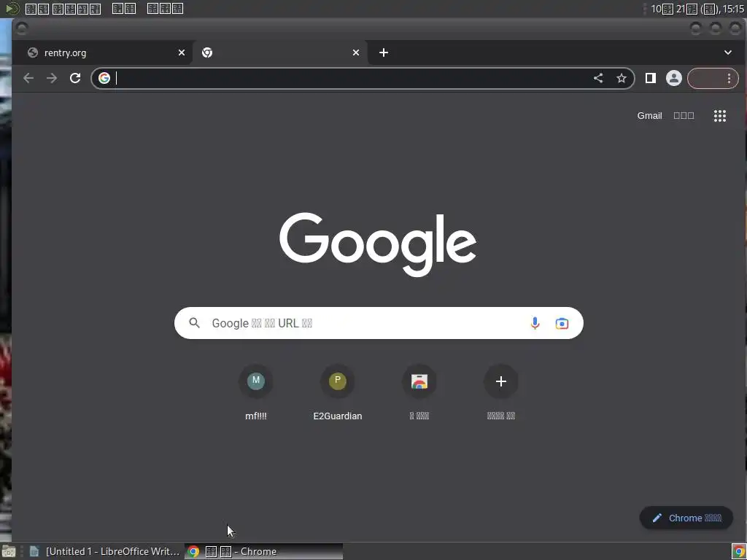Click the file manager icon in taskbar
The height and width of the screenshot is (560, 747).
[x=9, y=551]
